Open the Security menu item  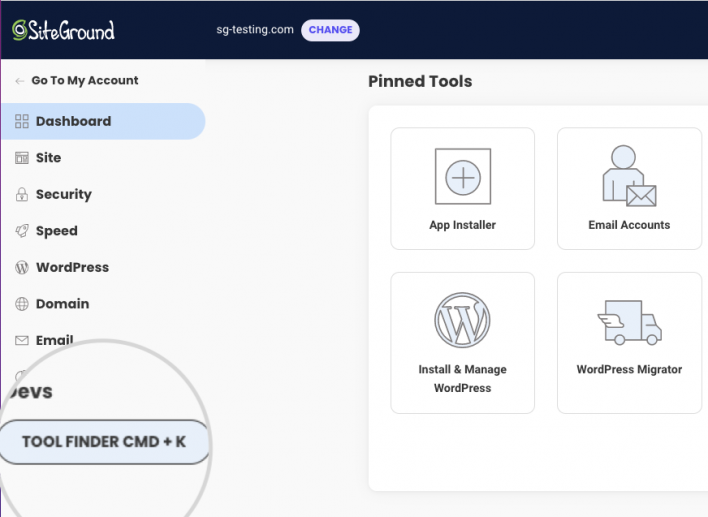click(64, 195)
